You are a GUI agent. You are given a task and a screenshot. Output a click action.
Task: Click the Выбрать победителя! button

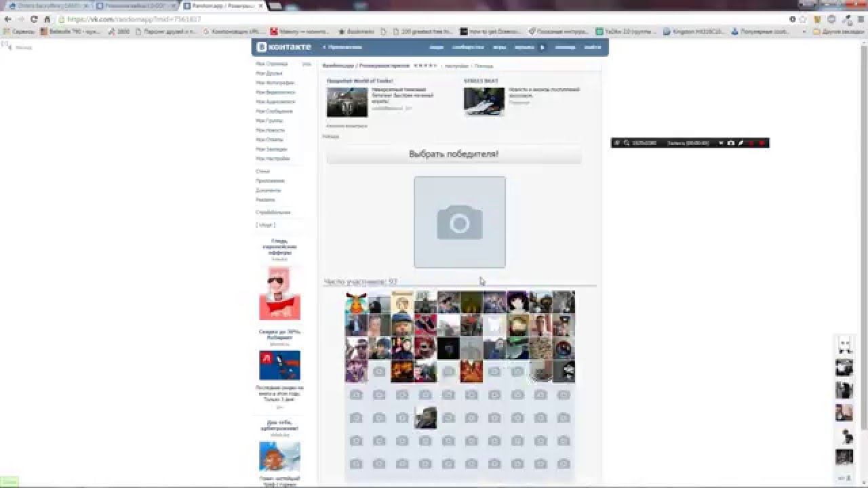pos(454,155)
